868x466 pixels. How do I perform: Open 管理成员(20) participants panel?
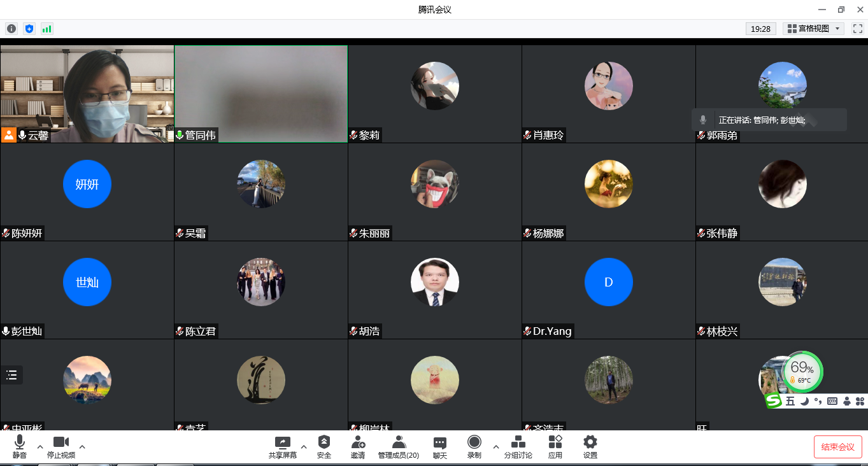click(399, 446)
